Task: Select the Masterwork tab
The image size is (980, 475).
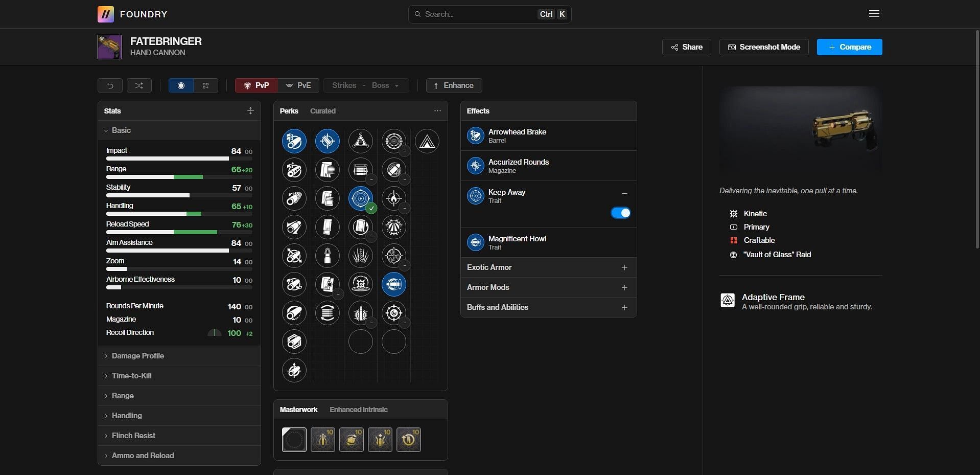Action: (x=298, y=410)
